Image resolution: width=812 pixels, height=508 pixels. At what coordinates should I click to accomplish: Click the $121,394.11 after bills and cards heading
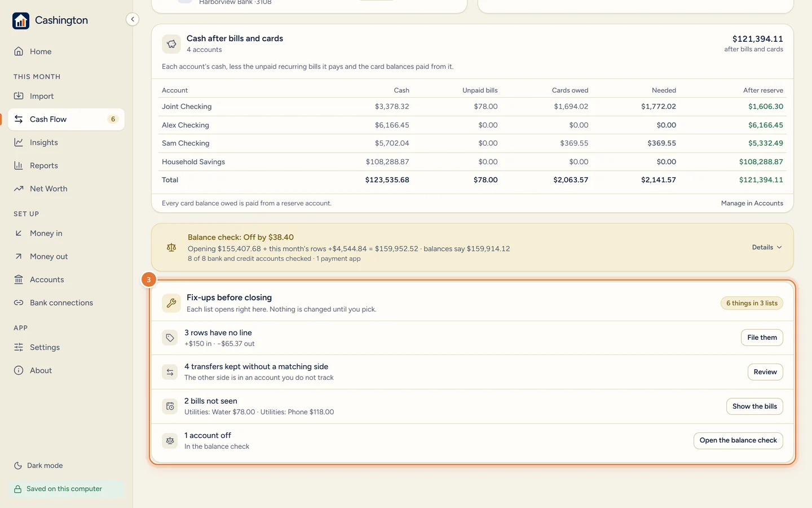click(x=757, y=39)
